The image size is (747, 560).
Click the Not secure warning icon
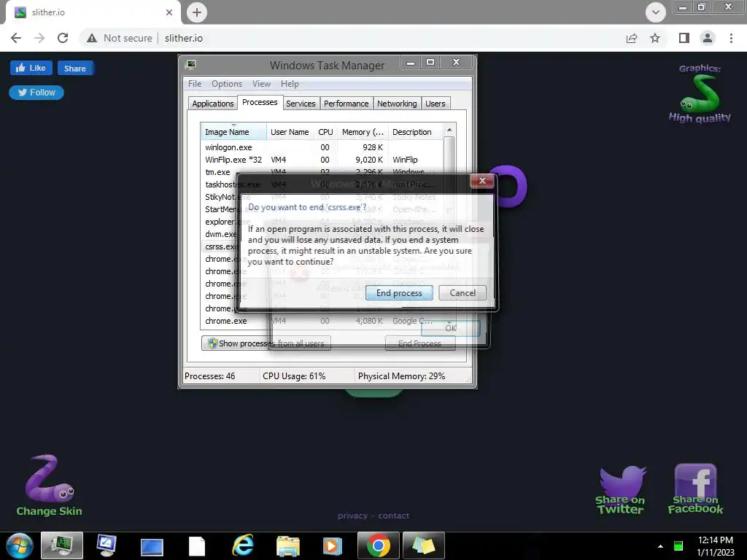[x=92, y=38]
